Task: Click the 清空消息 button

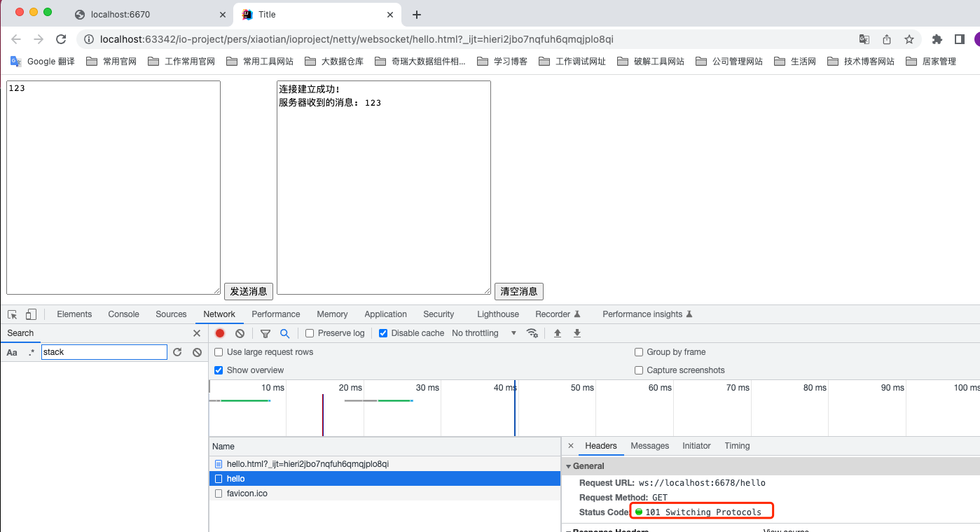Action: (518, 291)
